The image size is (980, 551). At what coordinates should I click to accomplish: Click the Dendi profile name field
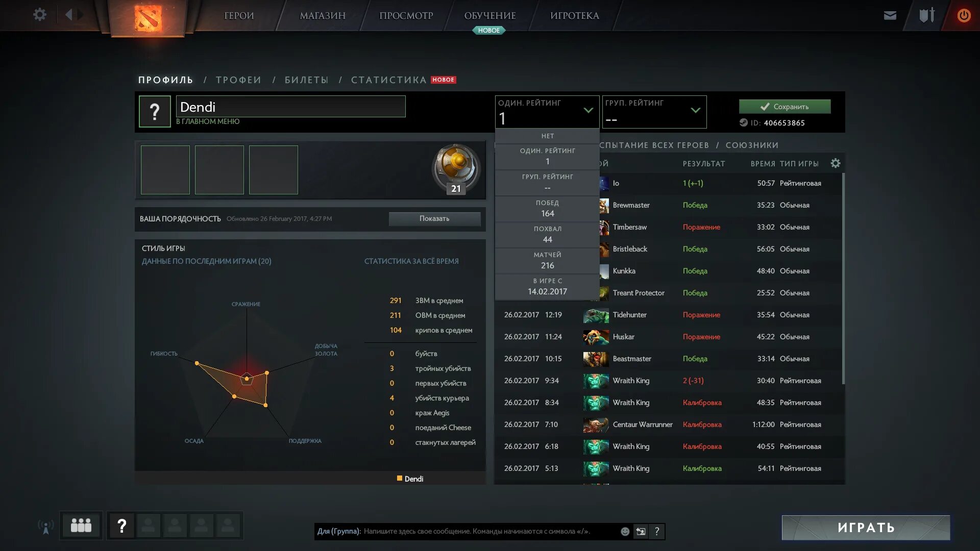[290, 107]
